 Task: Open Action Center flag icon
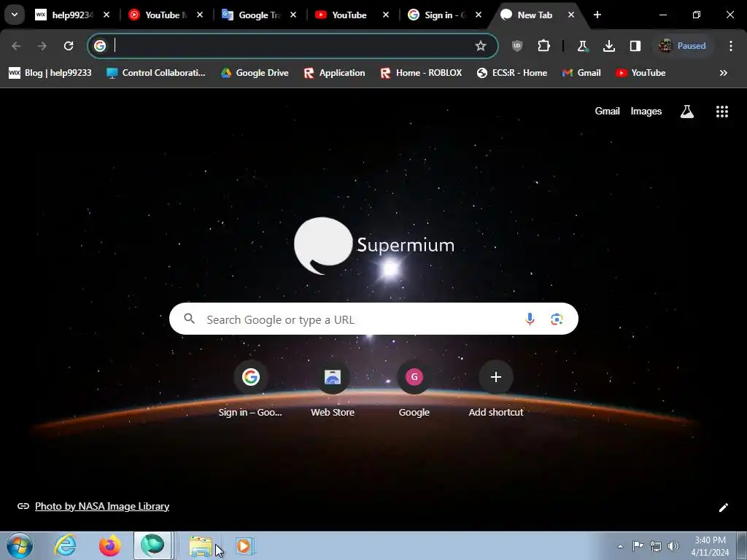click(638, 545)
